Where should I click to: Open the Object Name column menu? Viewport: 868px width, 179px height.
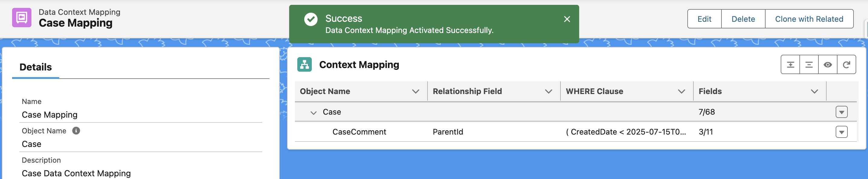coord(415,91)
